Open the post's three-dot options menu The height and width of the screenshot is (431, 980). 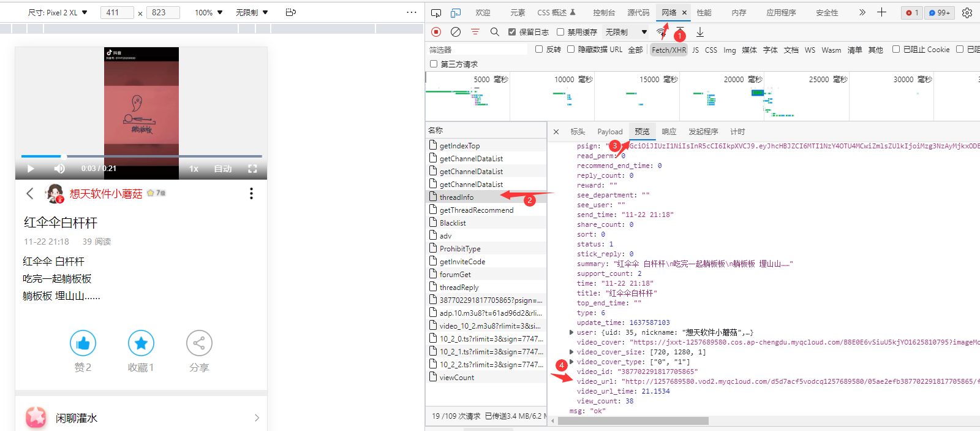251,194
